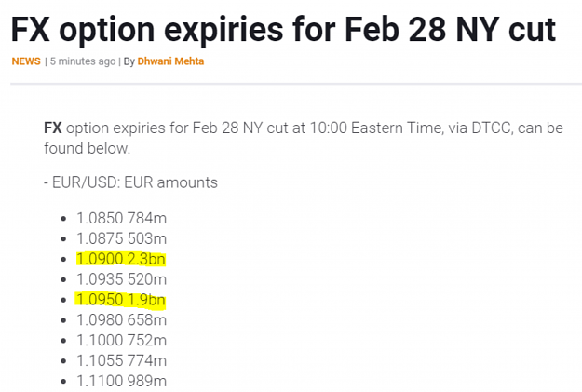Click the 'EUR/USD: EUR amounts' line
The height and width of the screenshot is (392, 582).
tap(135, 182)
